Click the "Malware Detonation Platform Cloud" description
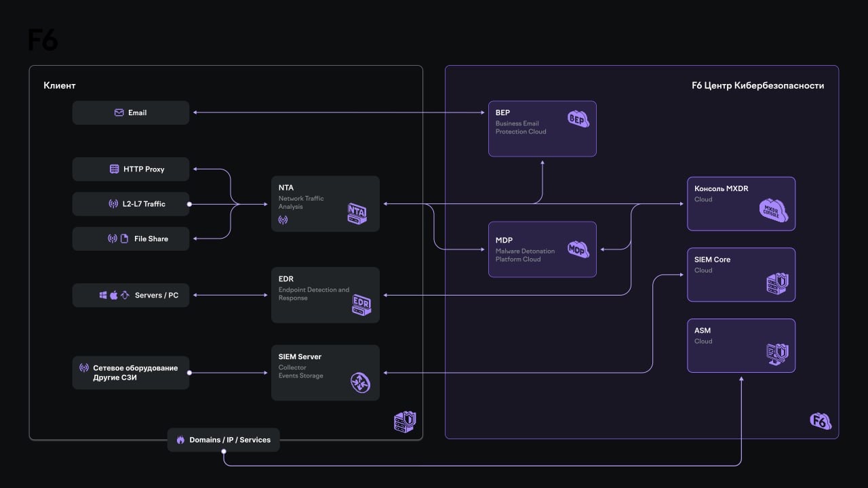 click(x=525, y=255)
